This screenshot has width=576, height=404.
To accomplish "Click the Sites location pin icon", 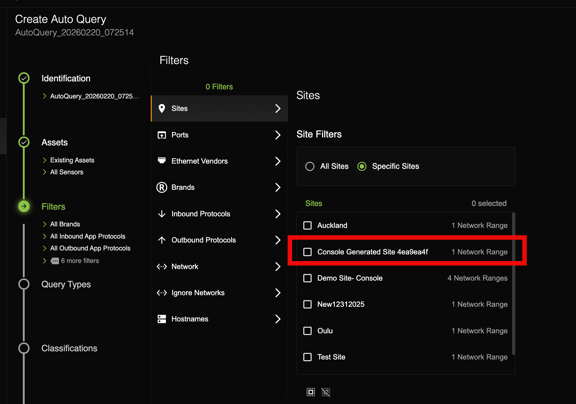I will click(162, 108).
